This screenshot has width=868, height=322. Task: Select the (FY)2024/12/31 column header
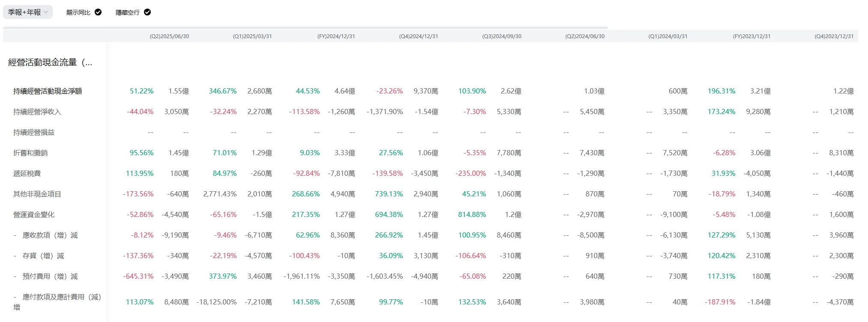(x=336, y=36)
